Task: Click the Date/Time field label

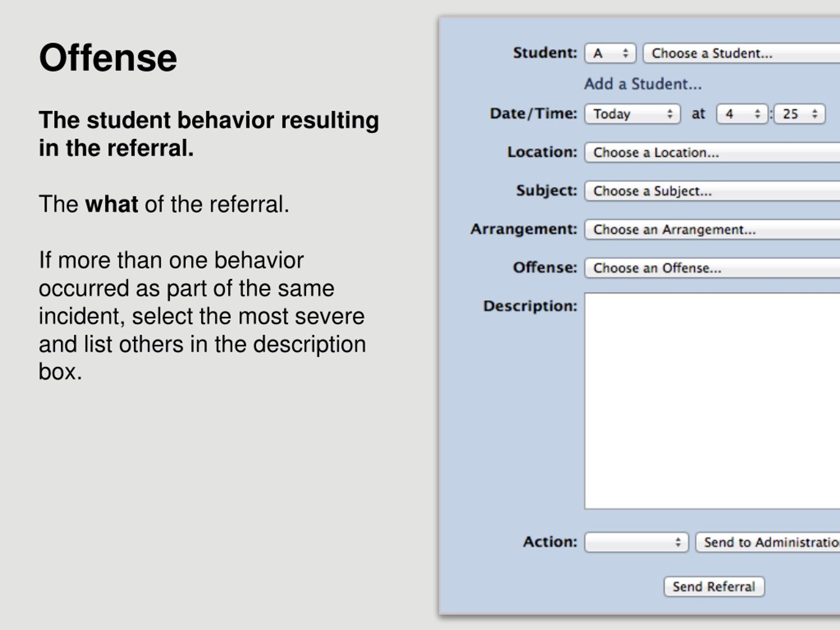Action: [534, 114]
